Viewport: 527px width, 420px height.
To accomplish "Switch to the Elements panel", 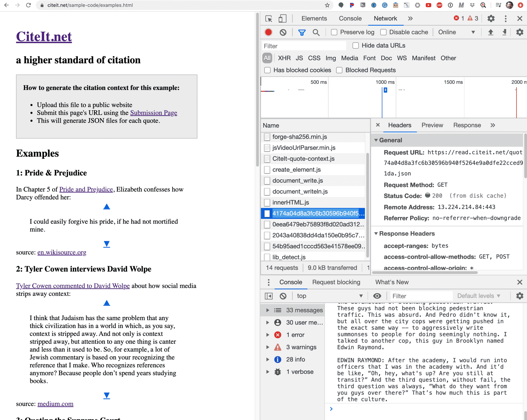I will click(314, 19).
